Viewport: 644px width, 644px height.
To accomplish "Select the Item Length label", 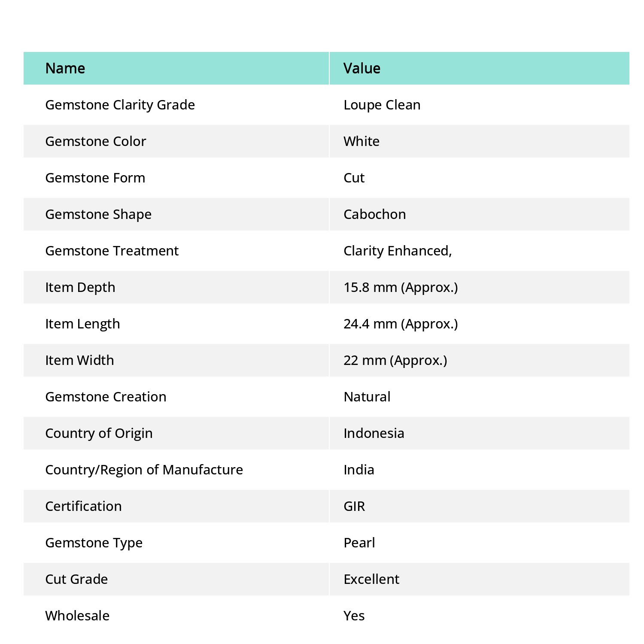I will pos(82,324).
